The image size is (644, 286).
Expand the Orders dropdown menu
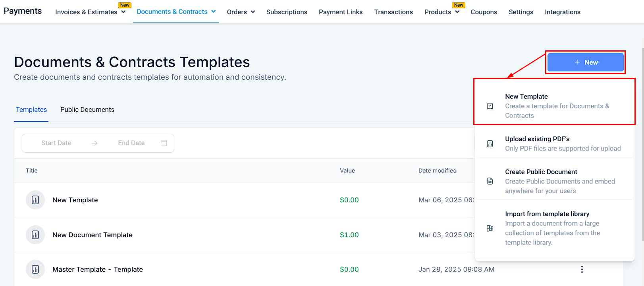(x=253, y=12)
